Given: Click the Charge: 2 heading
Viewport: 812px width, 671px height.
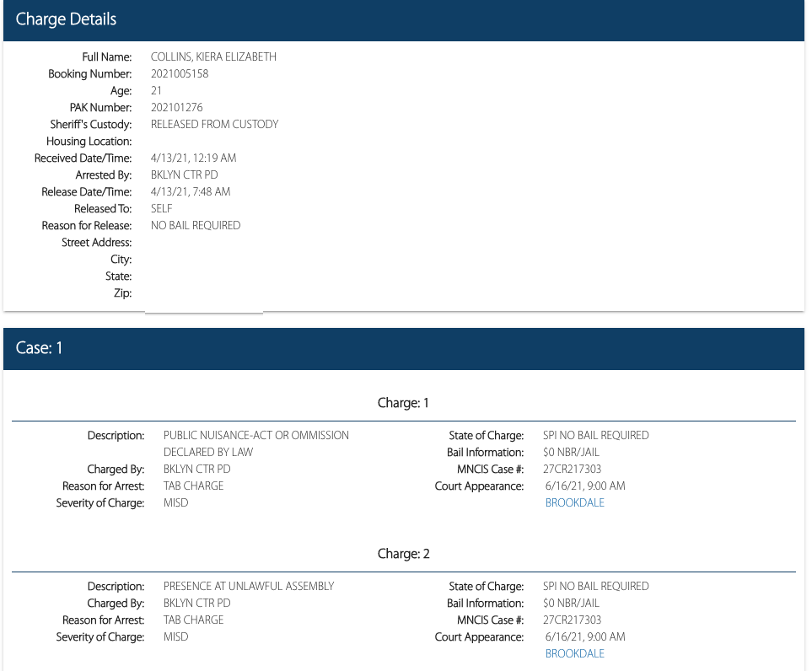Looking at the screenshot, I should pyautogui.click(x=403, y=554).
